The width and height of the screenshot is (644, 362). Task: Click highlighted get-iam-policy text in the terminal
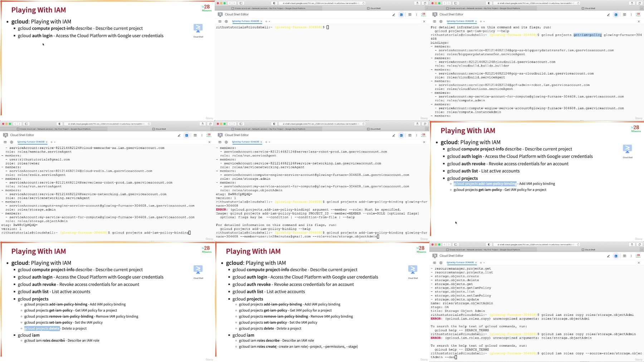(587, 35)
